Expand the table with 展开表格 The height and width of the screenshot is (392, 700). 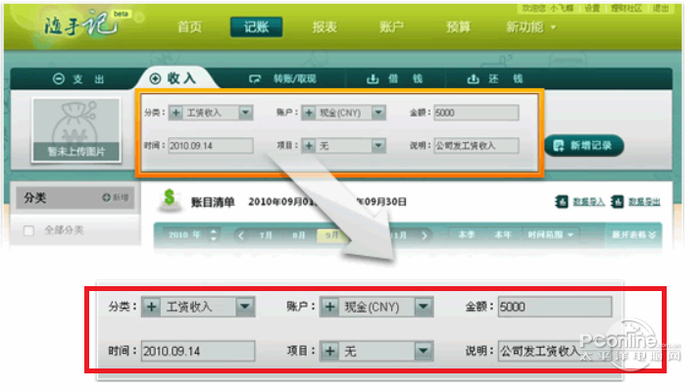(x=633, y=235)
